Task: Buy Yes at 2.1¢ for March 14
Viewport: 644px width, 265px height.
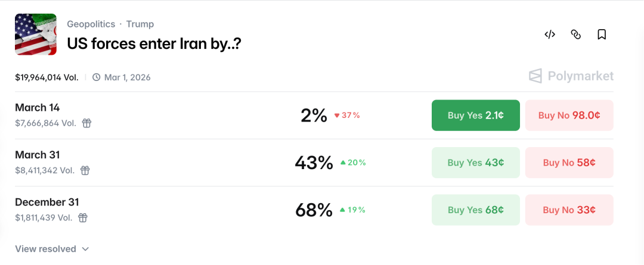Action: coord(475,116)
